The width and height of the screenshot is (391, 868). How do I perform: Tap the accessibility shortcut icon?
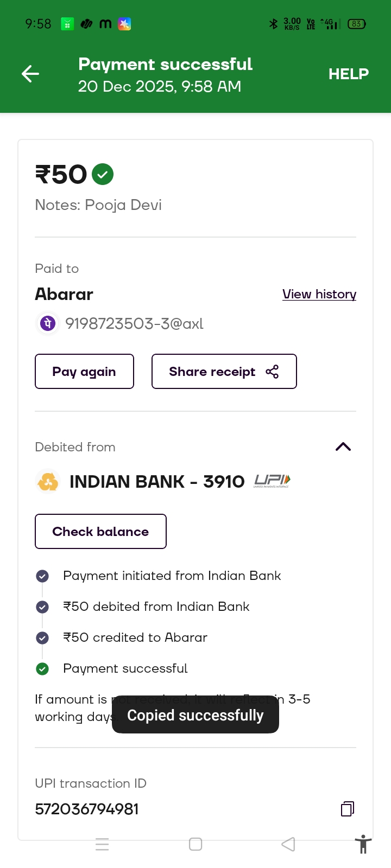click(363, 845)
